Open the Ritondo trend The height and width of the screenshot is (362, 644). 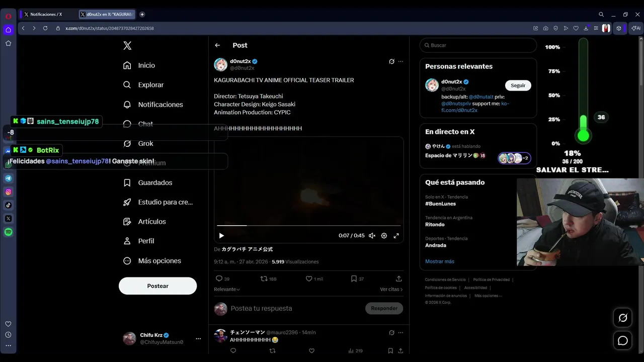(x=435, y=224)
